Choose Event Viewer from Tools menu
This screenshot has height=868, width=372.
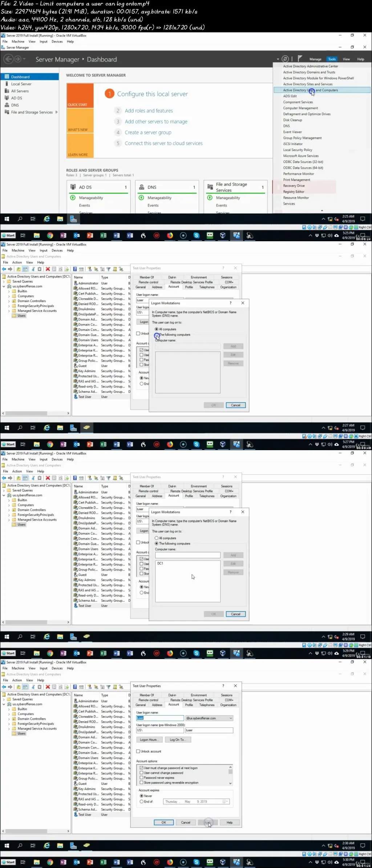(x=292, y=132)
